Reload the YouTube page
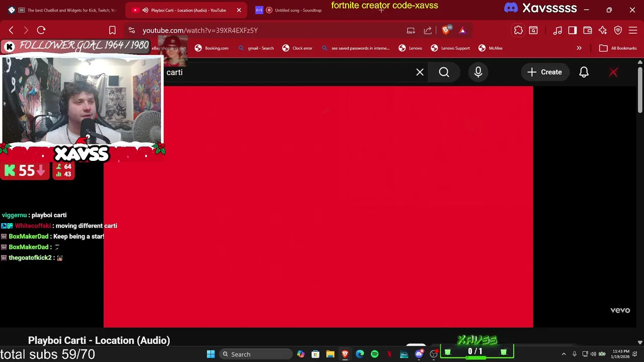The width and height of the screenshot is (644, 362). (x=41, y=30)
